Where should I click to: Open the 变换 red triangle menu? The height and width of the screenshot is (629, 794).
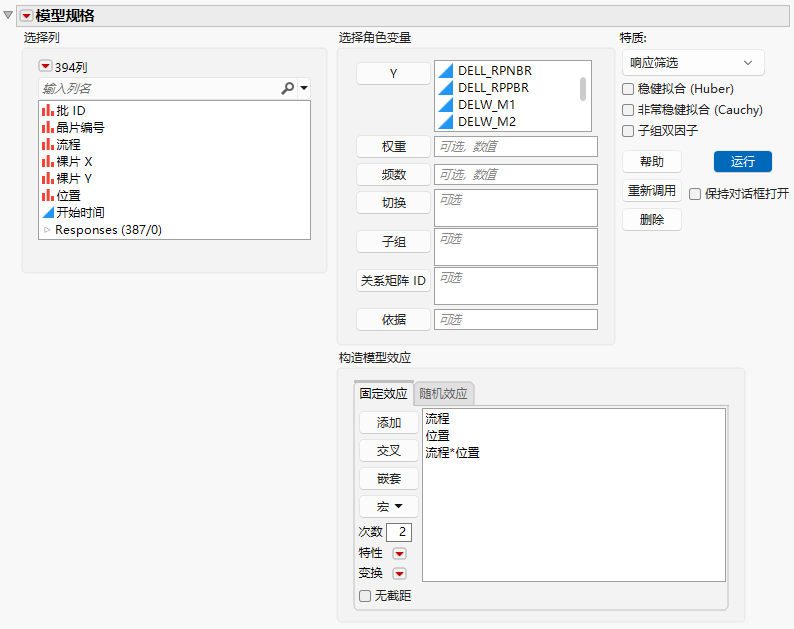400,574
